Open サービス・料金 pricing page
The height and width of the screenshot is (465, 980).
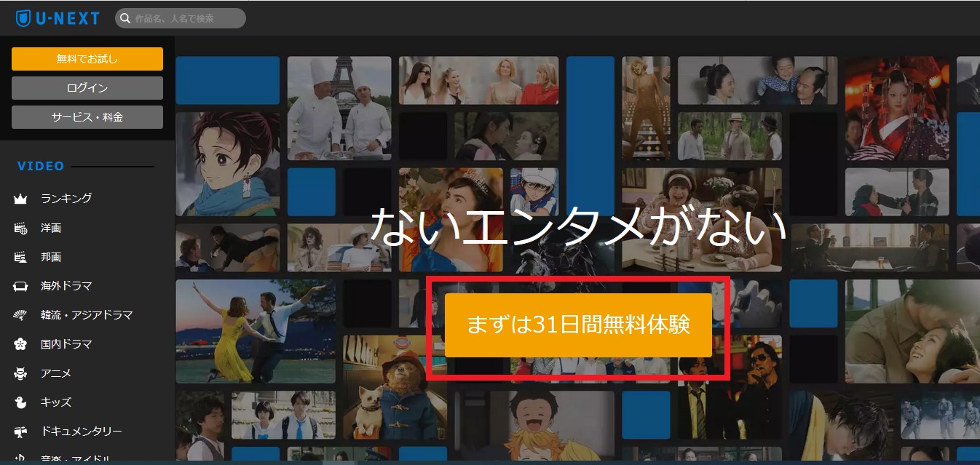[87, 117]
